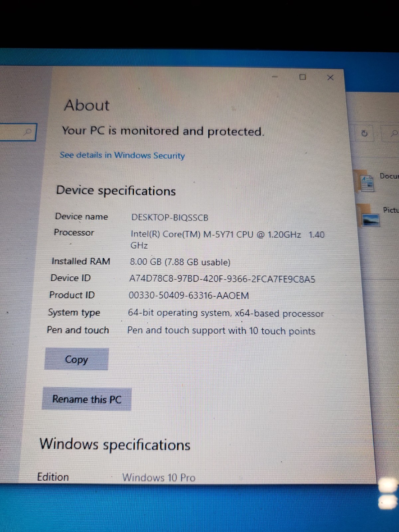Click Pictures label in background Explorer window

[391, 210]
